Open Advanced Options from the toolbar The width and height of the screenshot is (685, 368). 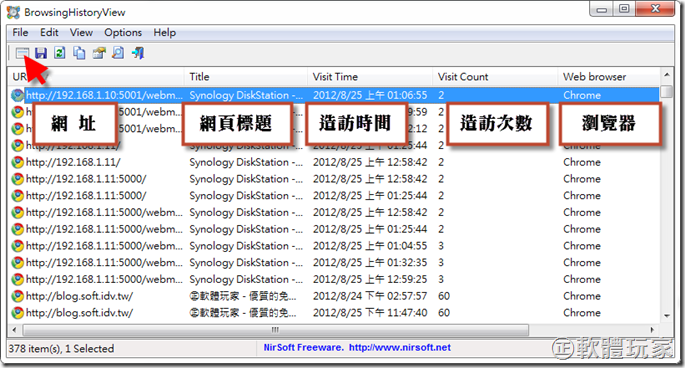click(x=21, y=53)
